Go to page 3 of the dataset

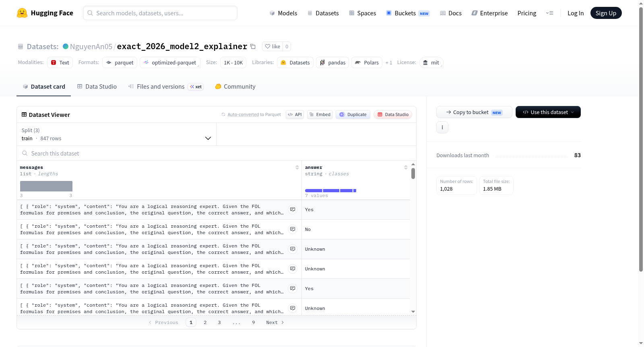pos(219,322)
